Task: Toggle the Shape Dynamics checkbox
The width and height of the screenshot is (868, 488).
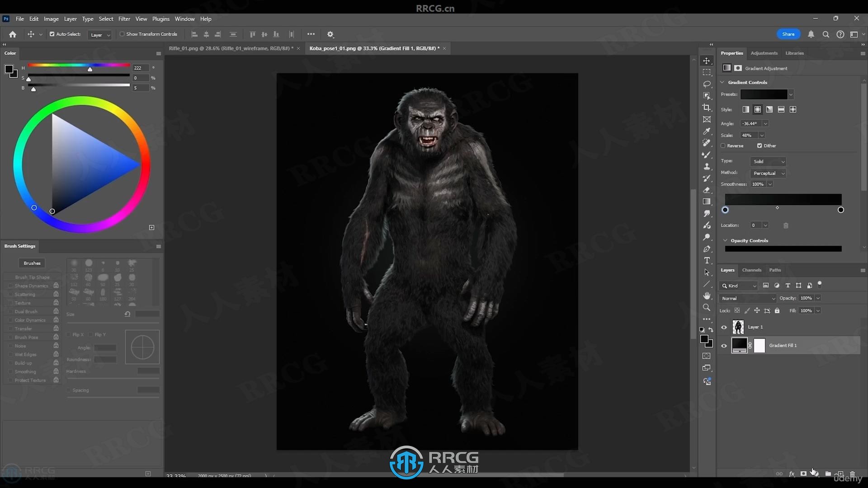Action: coord(10,286)
